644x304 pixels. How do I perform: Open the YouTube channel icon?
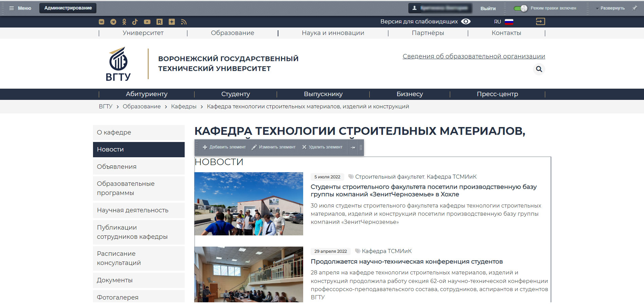147,22
